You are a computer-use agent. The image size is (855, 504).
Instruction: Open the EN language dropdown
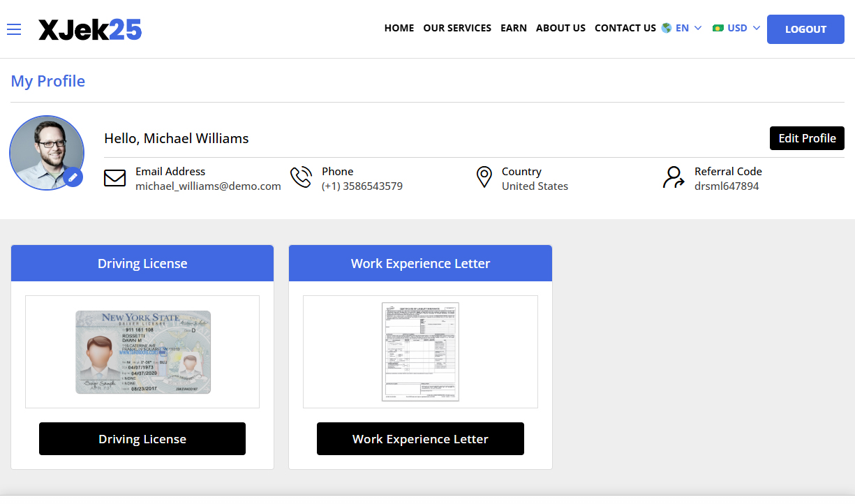click(681, 28)
